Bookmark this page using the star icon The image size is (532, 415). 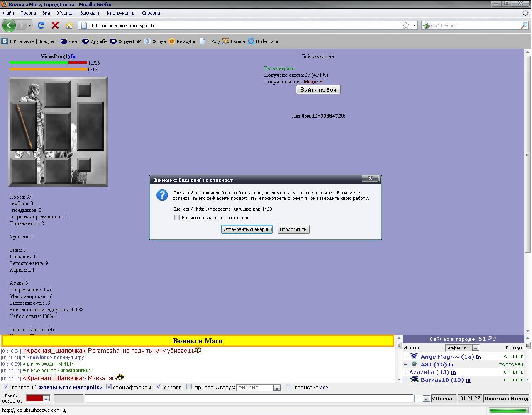pyautogui.click(x=405, y=25)
